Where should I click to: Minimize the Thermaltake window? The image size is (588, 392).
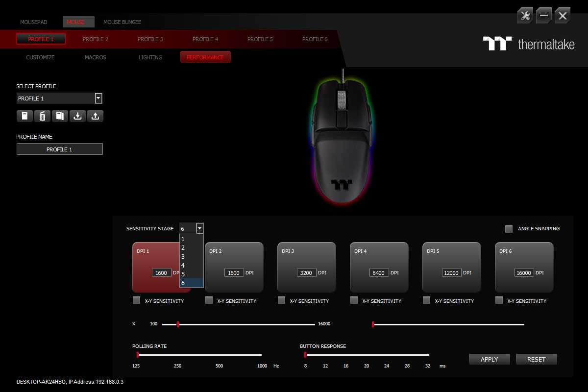[543, 16]
